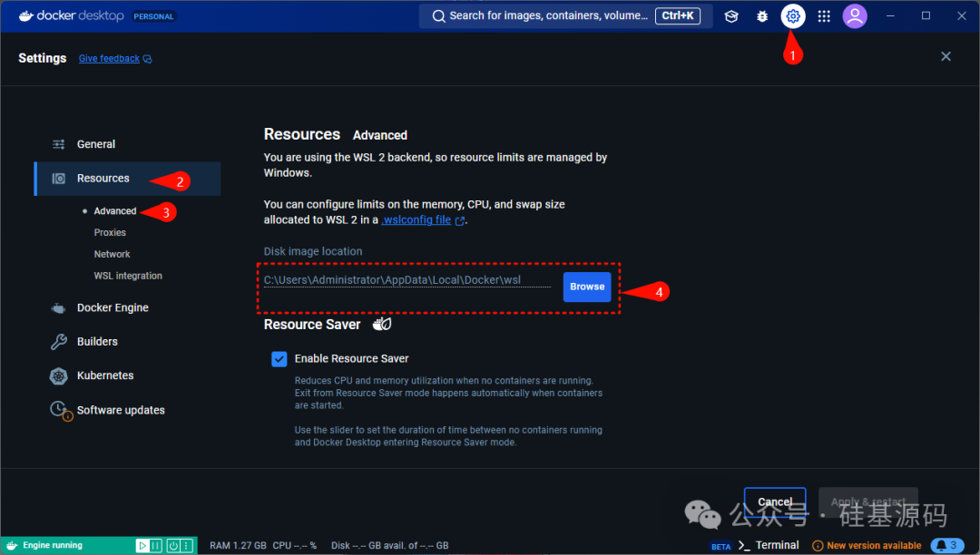Image resolution: width=980 pixels, height=555 pixels.
Task: Click the search images, containers, volumes box
Action: [565, 16]
